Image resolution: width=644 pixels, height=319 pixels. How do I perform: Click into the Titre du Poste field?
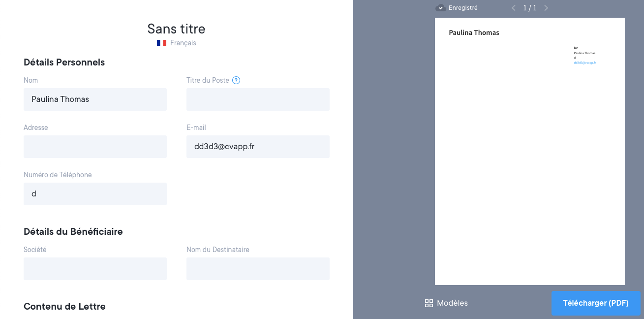pos(258,99)
